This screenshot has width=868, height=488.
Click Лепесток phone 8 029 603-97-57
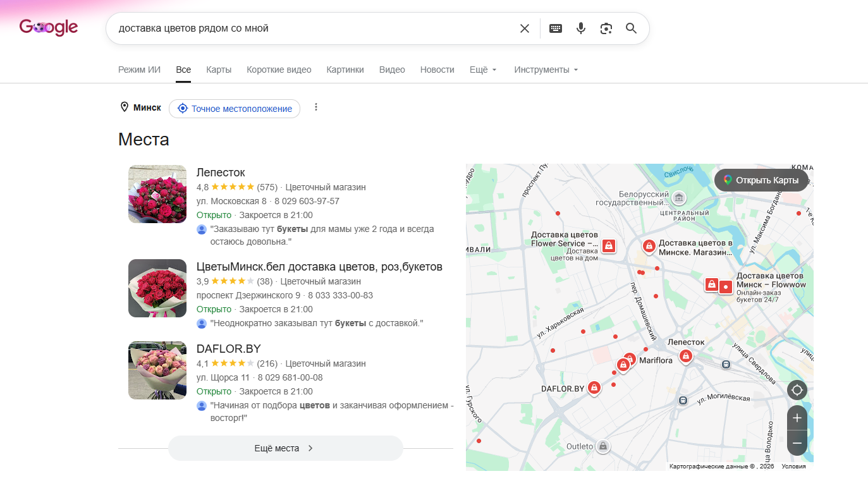(307, 201)
